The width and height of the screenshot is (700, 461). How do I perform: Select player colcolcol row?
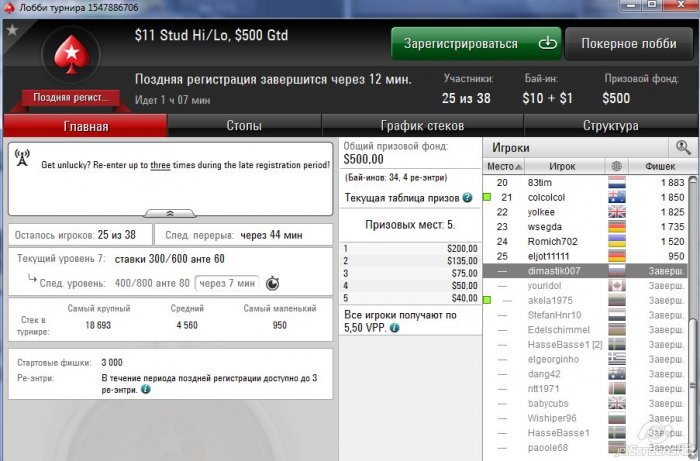tap(586, 197)
